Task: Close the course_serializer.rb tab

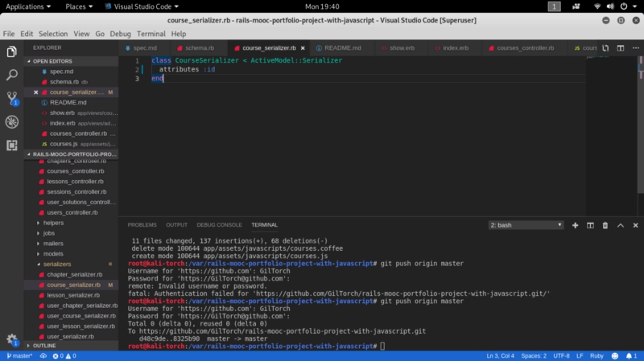Action: (303, 48)
